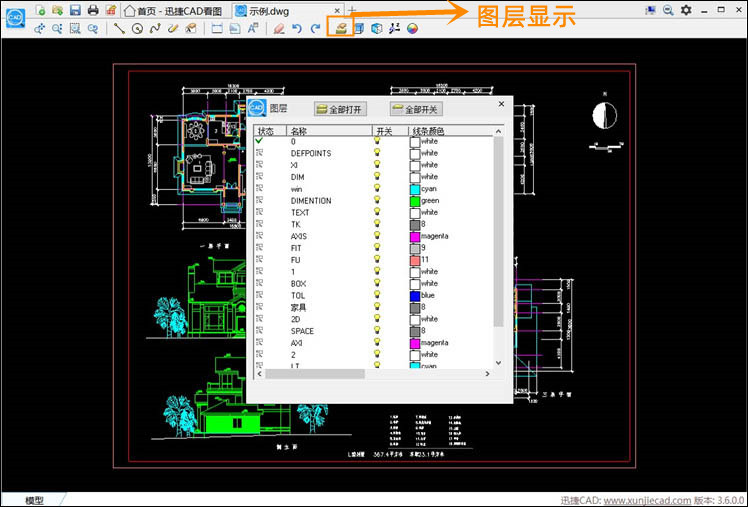Viewport: 748px width, 507px height.
Task: Select layer row FU
Action: [x=374, y=259]
